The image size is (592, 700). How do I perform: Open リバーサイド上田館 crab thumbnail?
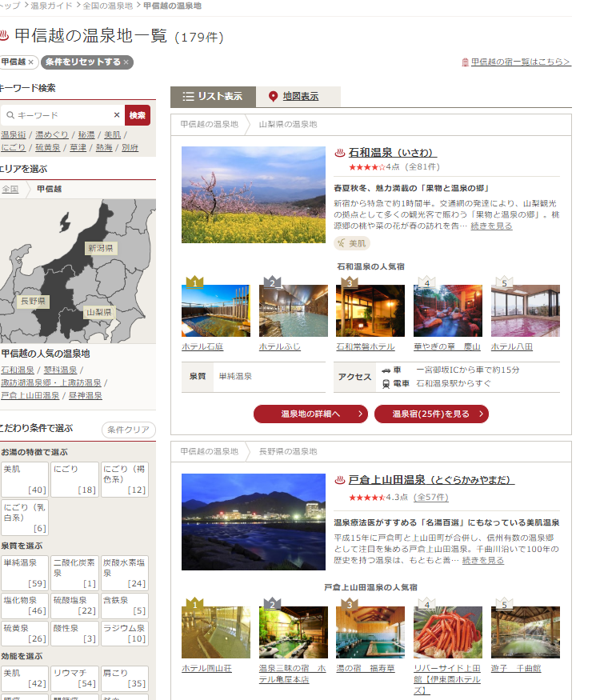[x=448, y=632]
